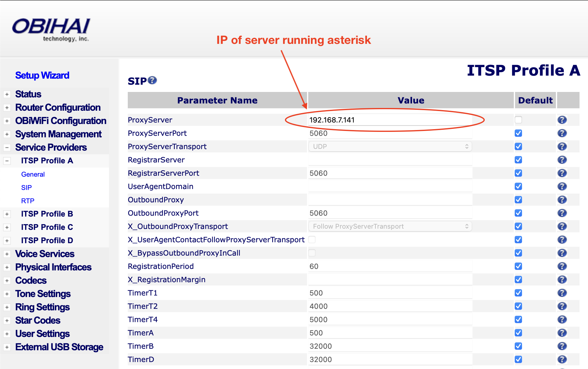Click the Setup Wizard link

point(42,75)
